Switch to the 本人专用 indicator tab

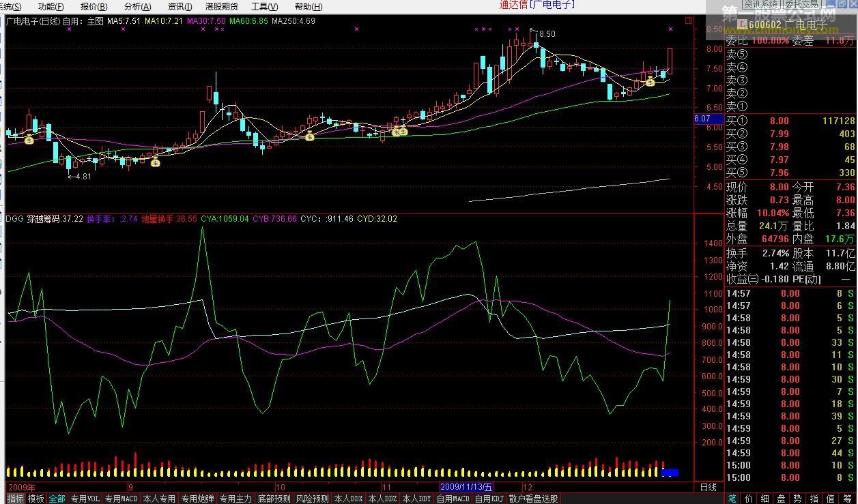click(x=159, y=499)
